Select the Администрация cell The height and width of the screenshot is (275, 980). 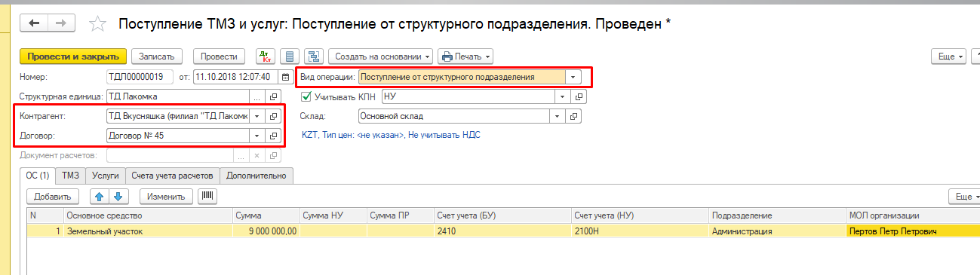777,231
